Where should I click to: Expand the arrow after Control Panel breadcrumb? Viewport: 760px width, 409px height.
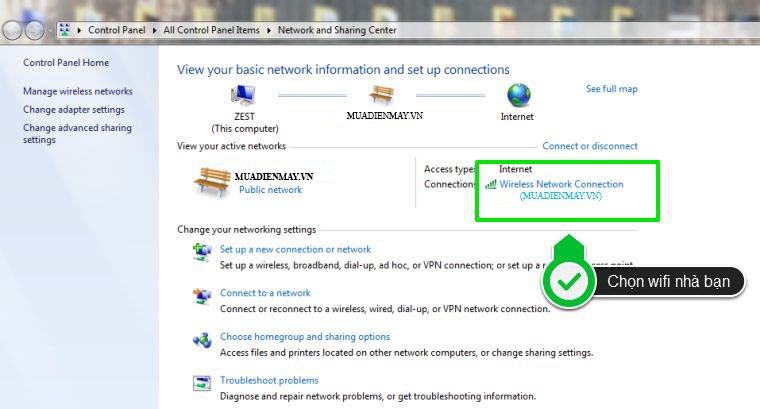tap(155, 31)
